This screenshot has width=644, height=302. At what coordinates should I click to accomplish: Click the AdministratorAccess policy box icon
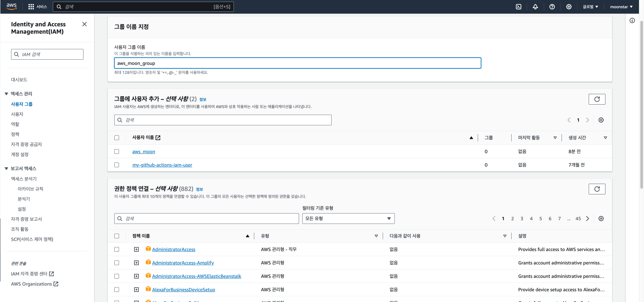point(148,249)
